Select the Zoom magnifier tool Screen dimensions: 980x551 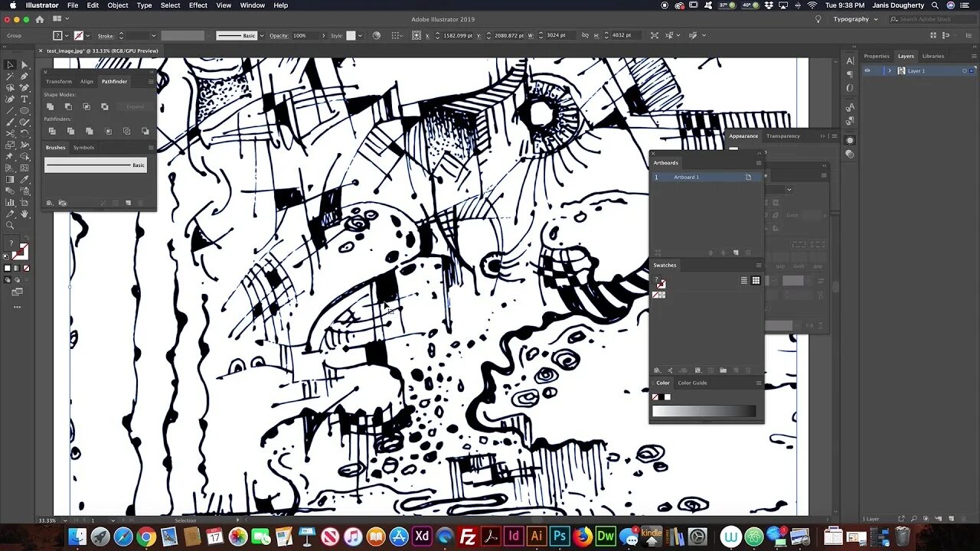(10, 226)
